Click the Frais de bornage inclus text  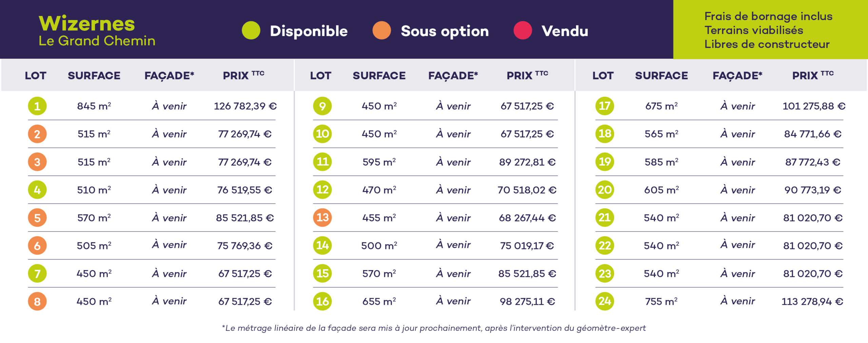tap(768, 16)
